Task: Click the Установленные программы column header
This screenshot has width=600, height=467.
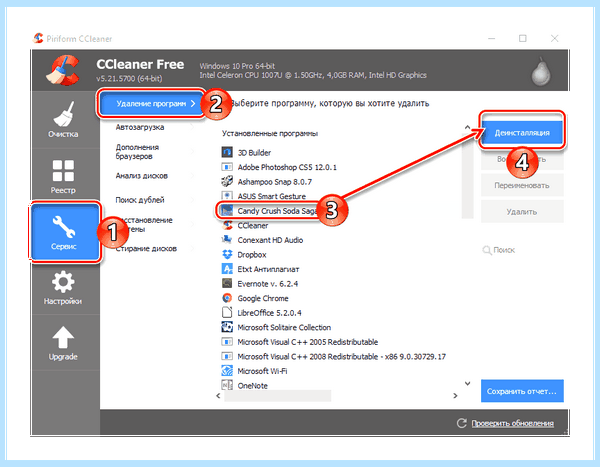Action: click(270, 133)
